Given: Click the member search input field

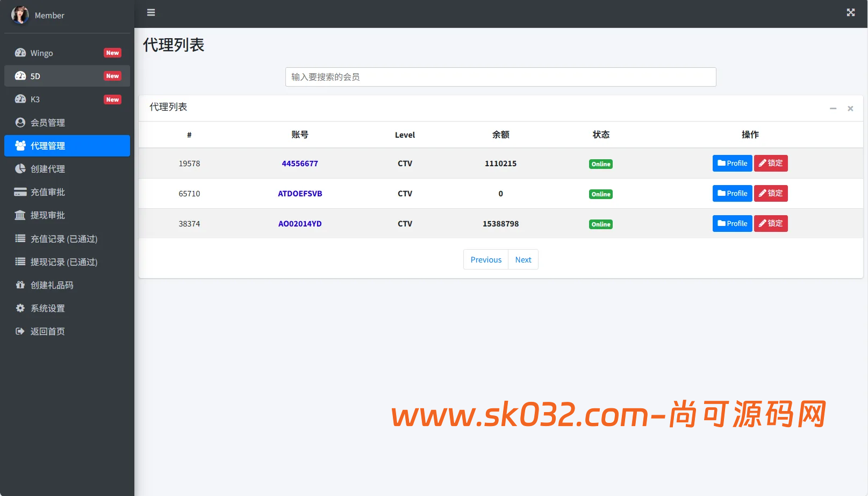Looking at the screenshot, I should (x=500, y=77).
